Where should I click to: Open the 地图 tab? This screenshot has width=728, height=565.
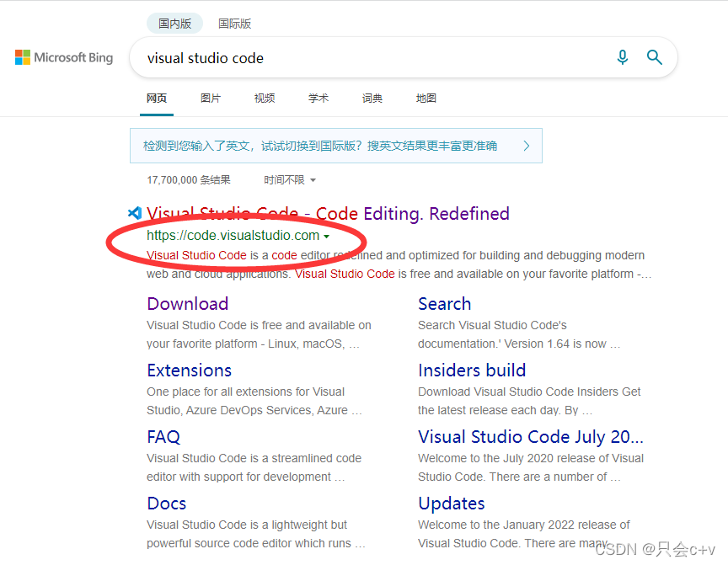coord(426,98)
